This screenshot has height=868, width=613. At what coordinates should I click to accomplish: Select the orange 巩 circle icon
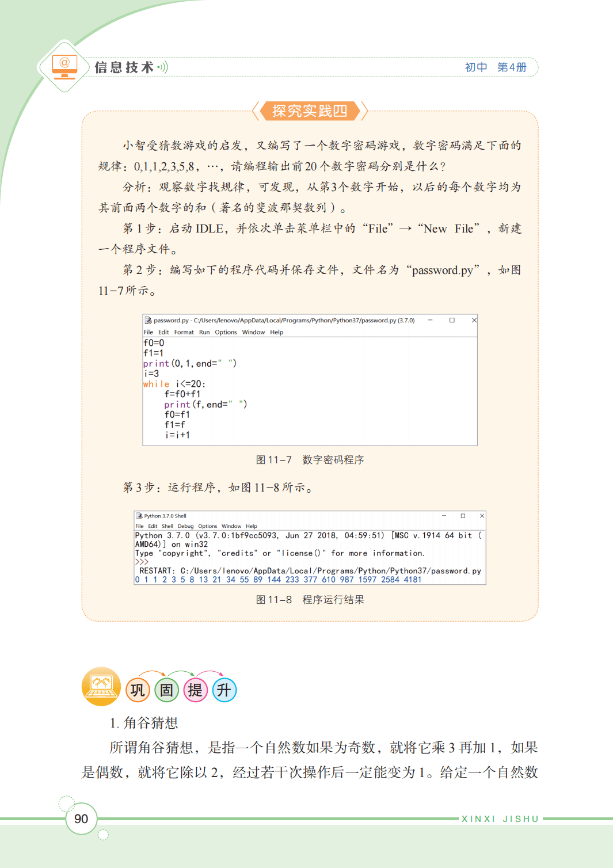point(138,690)
